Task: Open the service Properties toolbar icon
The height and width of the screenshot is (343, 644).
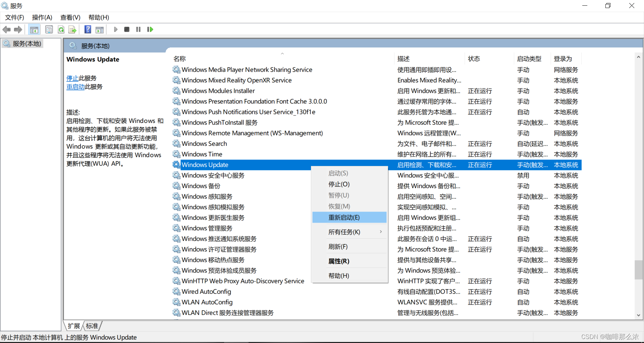Action: click(x=49, y=30)
